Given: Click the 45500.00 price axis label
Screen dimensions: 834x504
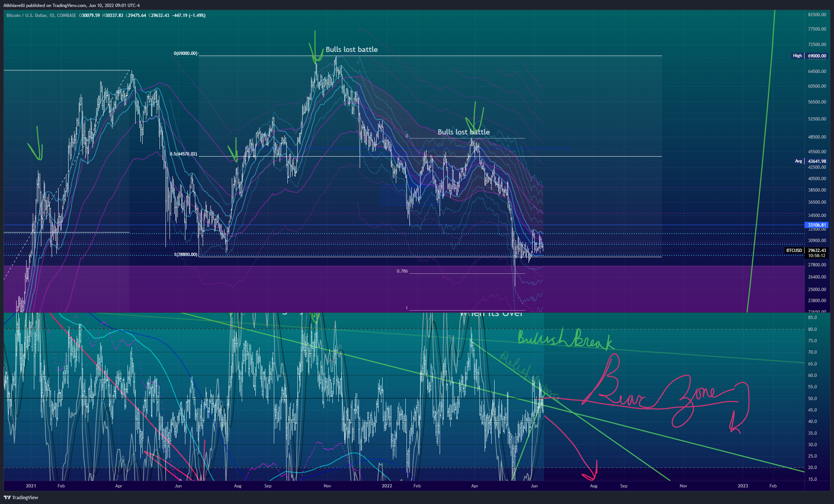Looking at the screenshot, I should tap(817, 152).
